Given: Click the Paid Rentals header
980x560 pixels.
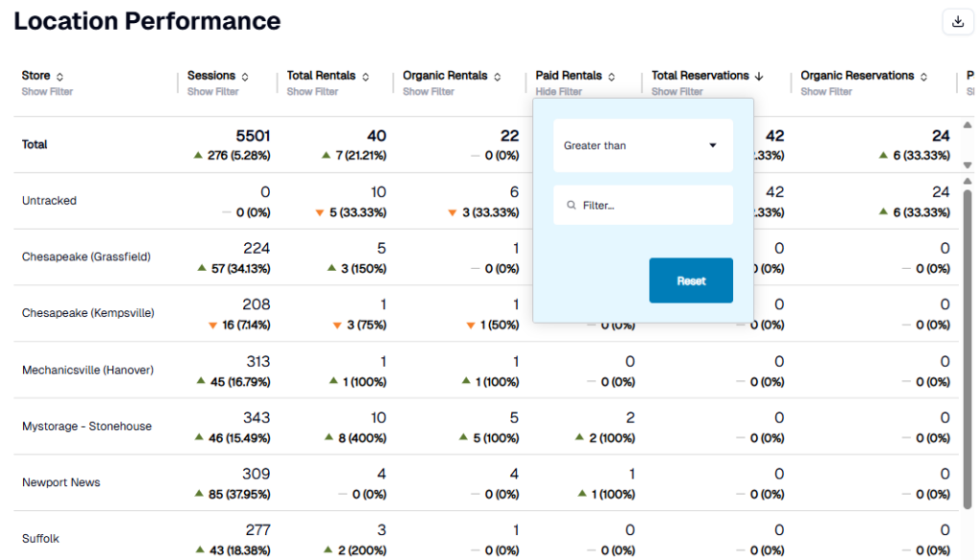Looking at the screenshot, I should 568,76.
